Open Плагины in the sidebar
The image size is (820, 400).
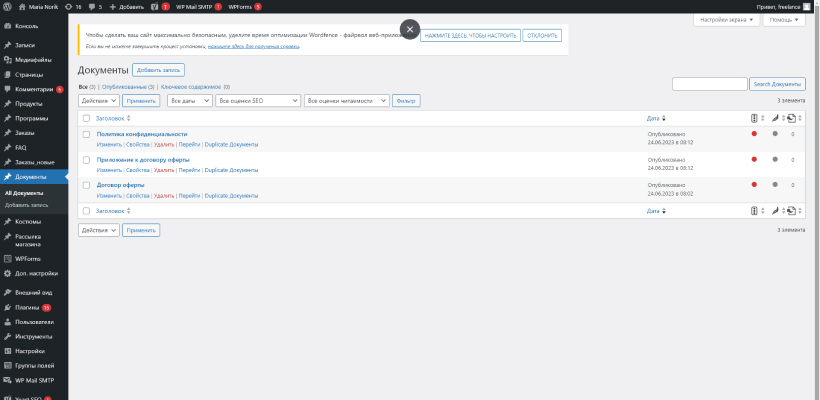pyautogui.click(x=27, y=307)
